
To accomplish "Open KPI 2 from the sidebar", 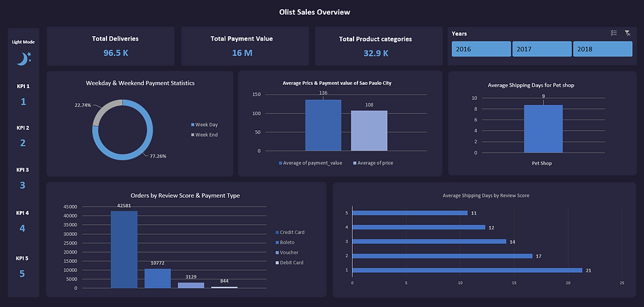I will click(x=23, y=143).
